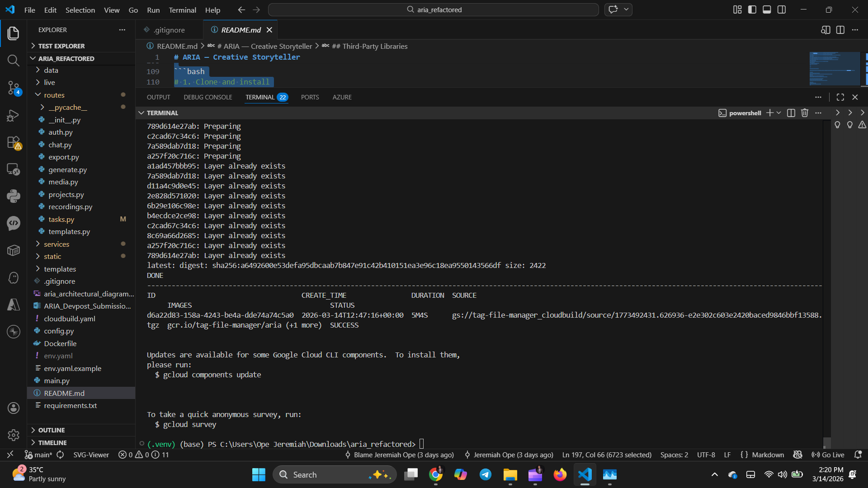This screenshot has width=868, height=488.
Task: Expand the services folder
Action: tap(57, 244)
